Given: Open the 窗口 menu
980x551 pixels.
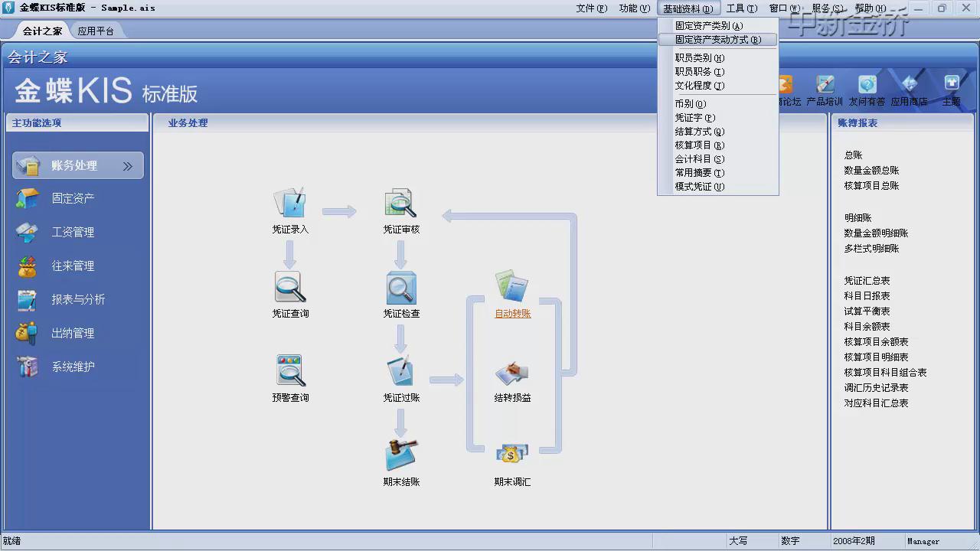Looking at the screenshot, I should [784, 8].
